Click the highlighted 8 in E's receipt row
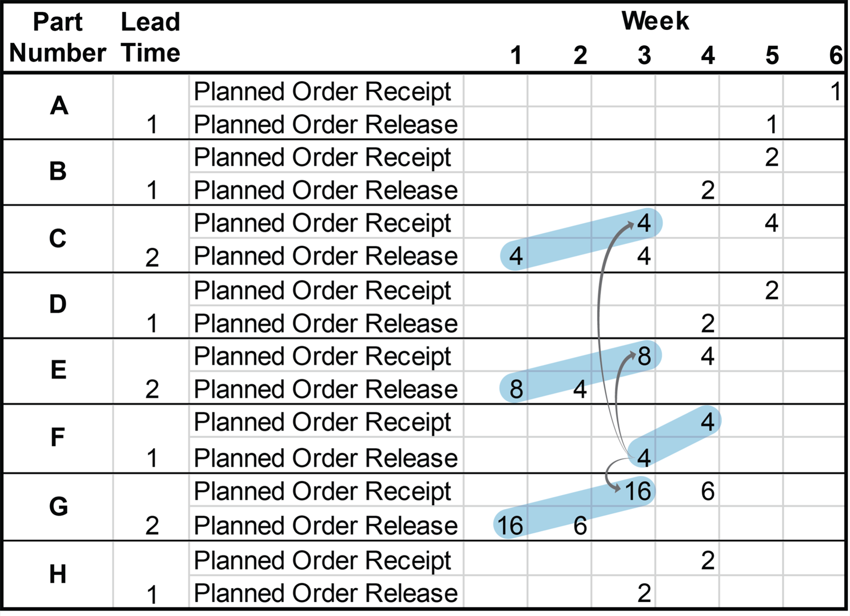Screen dimensions: 850x616 click(644, 356)
